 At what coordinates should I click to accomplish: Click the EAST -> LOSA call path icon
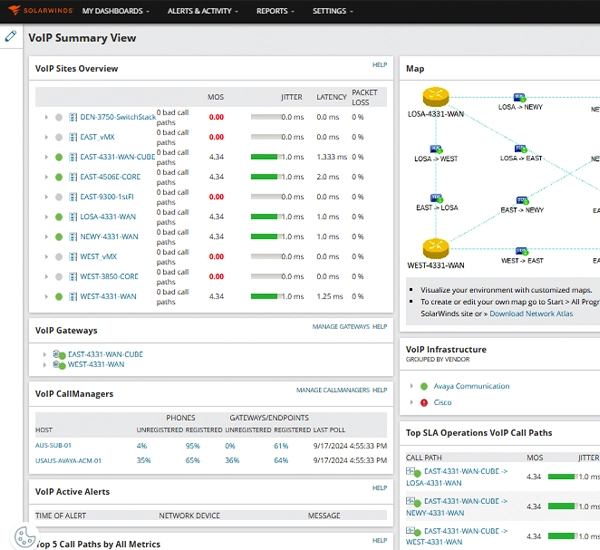click(436, 198)
